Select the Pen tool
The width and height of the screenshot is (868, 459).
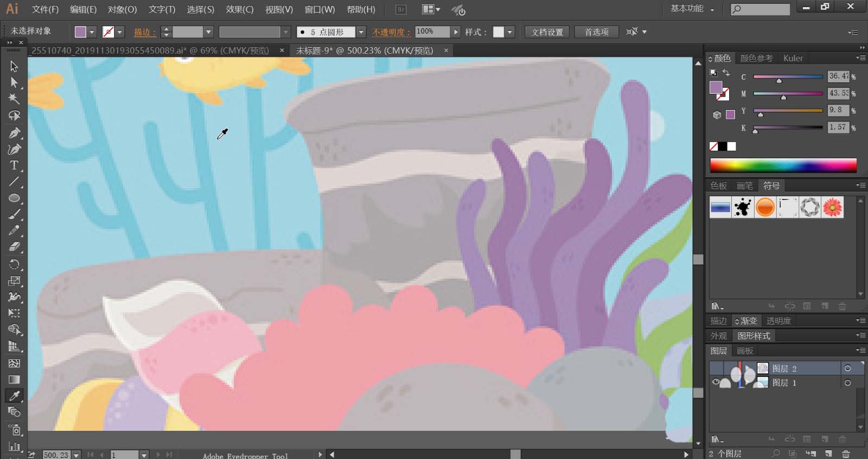point(14,133)
